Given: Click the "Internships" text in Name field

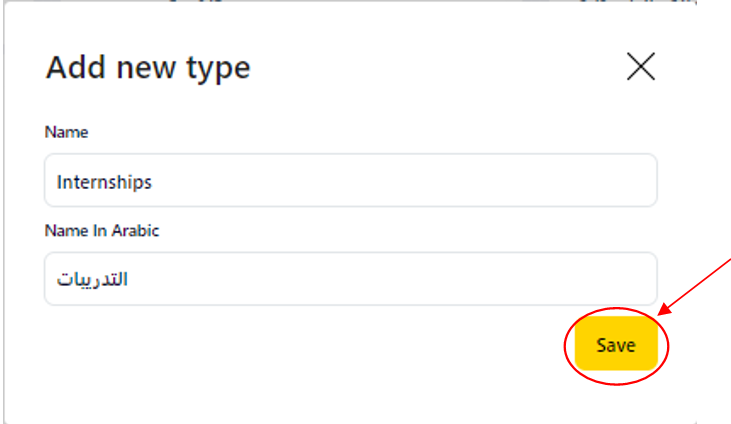Looking at the screenshot, I should click(104, 182).
